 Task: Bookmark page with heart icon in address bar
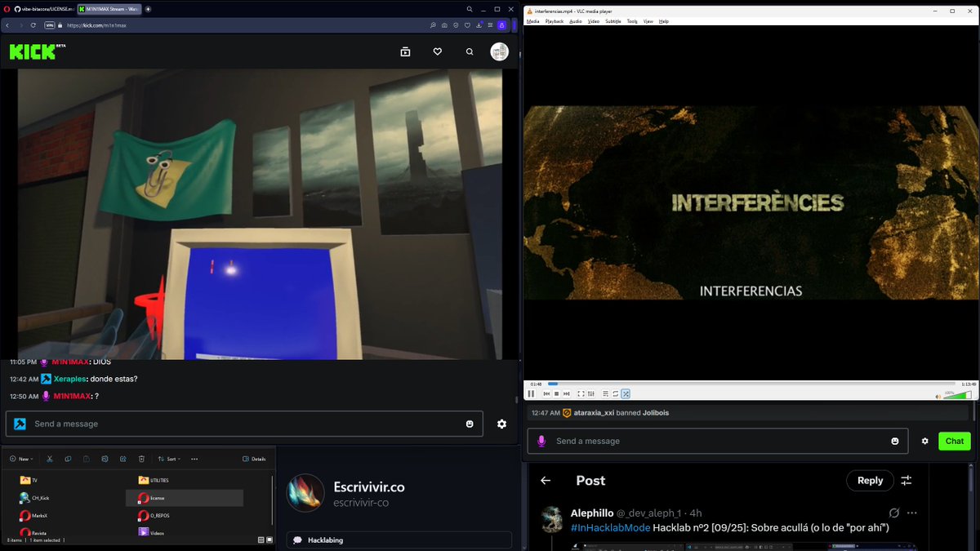coord(467,25)
